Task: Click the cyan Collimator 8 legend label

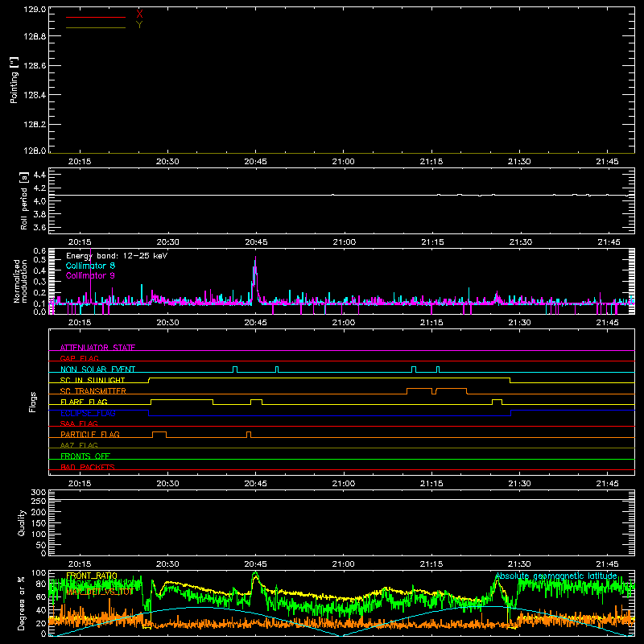Action: pos(90,266)
